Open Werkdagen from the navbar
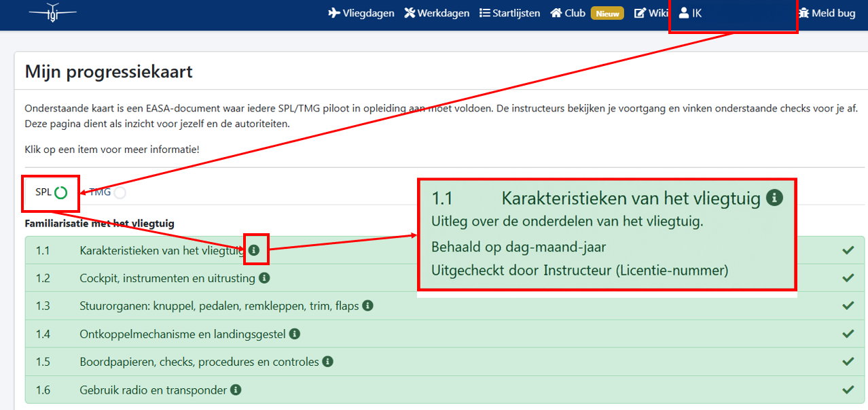This screenshot has width=868, height=410. 437,13
